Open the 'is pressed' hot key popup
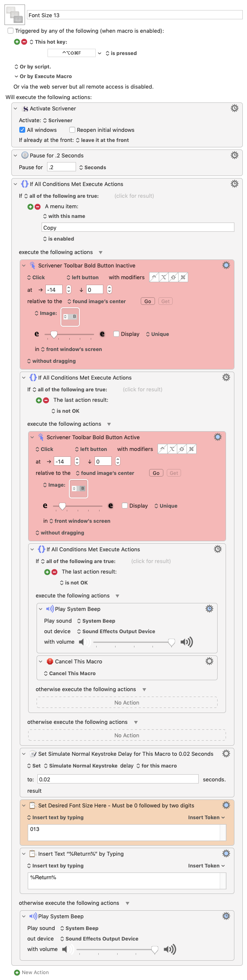Image resolution: width=247 pixels, height=980 pixels. point(121,53)
